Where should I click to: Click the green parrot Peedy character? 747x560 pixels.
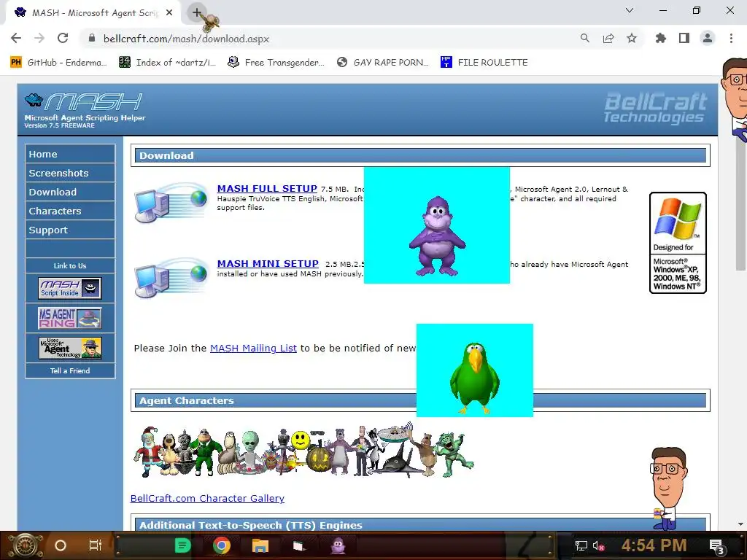474,378
